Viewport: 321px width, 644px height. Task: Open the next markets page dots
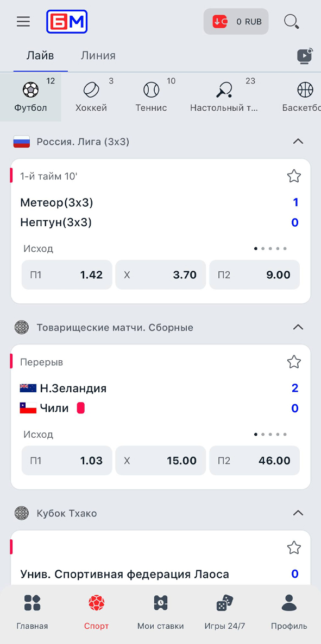(270, 248)
